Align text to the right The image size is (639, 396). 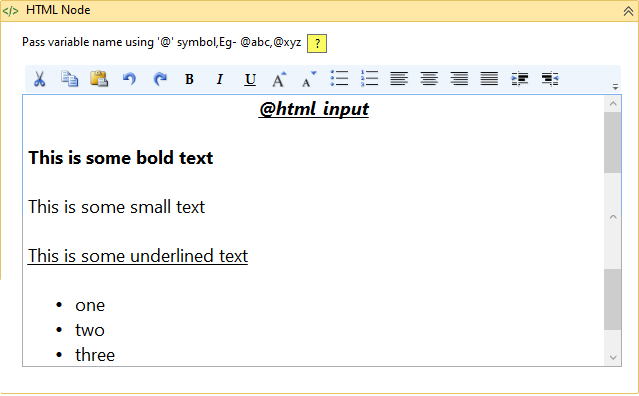point(459,78)
